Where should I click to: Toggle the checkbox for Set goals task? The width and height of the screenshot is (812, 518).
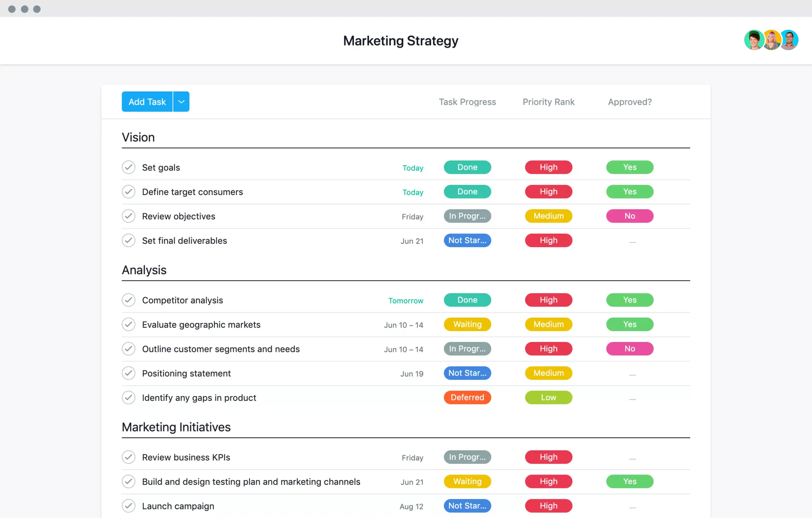click(x=128, y=168)
